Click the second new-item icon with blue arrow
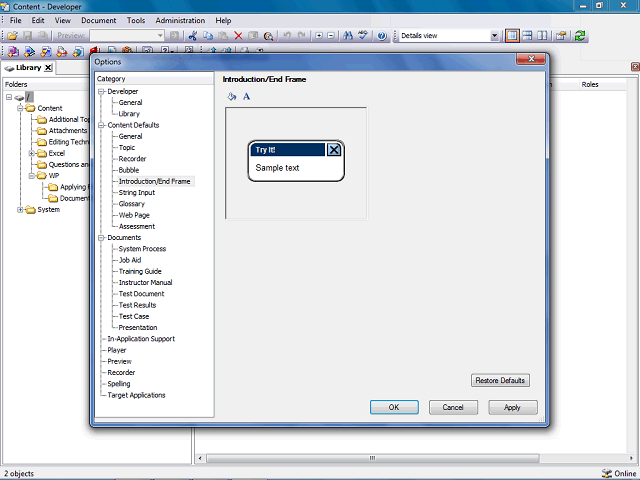This screenshot has height=480, width=640. pos(29,52)
